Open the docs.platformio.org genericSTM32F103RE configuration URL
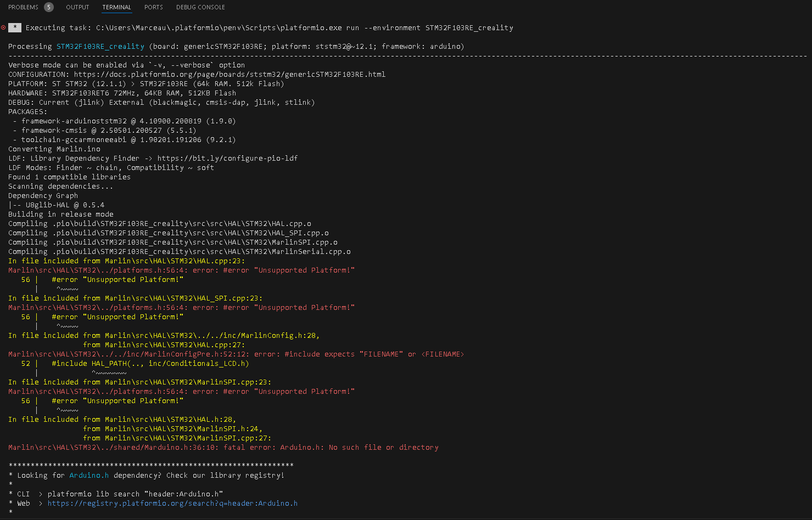Viewport: 812px width, 520px height. 230,74
